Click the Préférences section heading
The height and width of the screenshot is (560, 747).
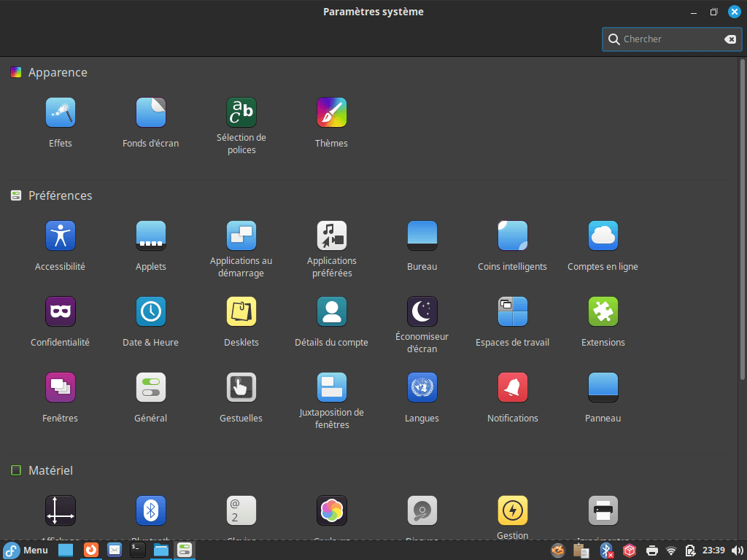(x=60, y=195)
